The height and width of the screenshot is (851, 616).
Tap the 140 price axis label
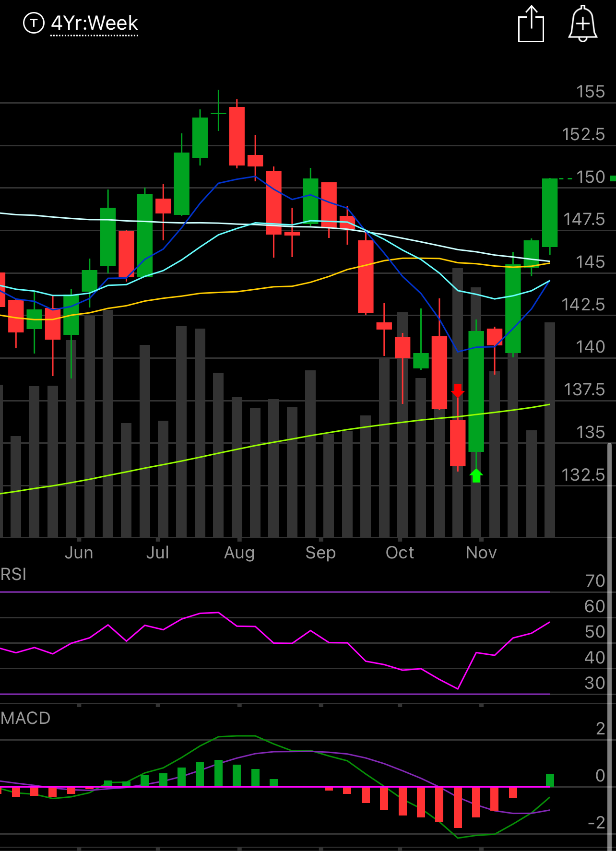tap(591, 347)
